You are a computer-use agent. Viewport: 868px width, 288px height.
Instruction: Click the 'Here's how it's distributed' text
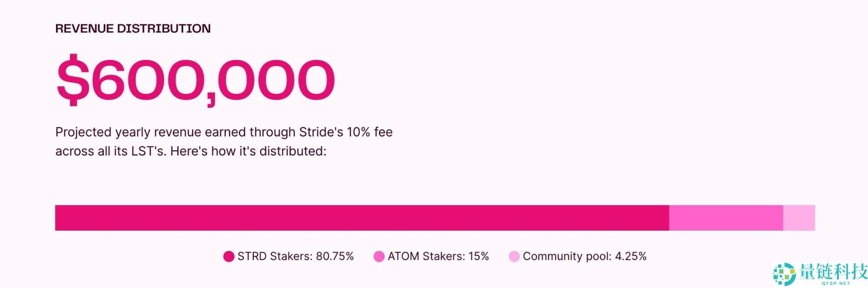248,151
